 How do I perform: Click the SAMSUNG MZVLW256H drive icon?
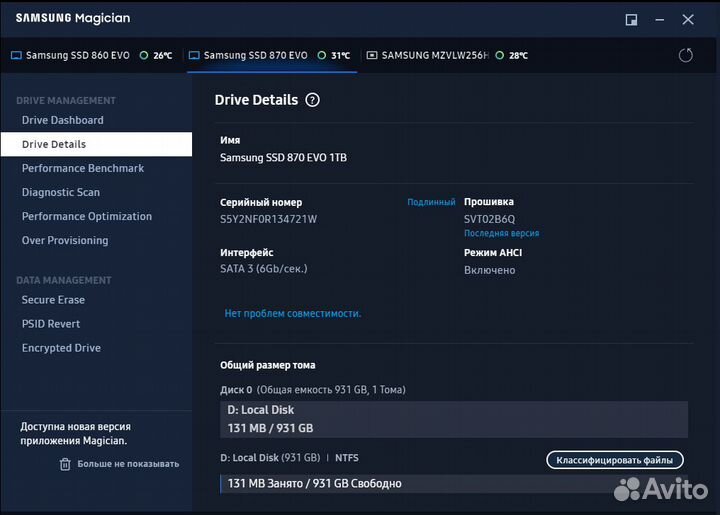pos(372,56)
